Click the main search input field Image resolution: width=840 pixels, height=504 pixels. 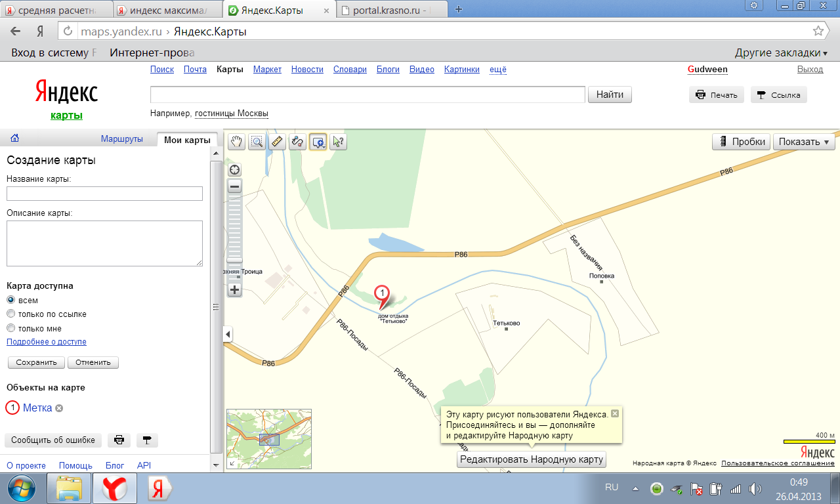coord(367,94)
